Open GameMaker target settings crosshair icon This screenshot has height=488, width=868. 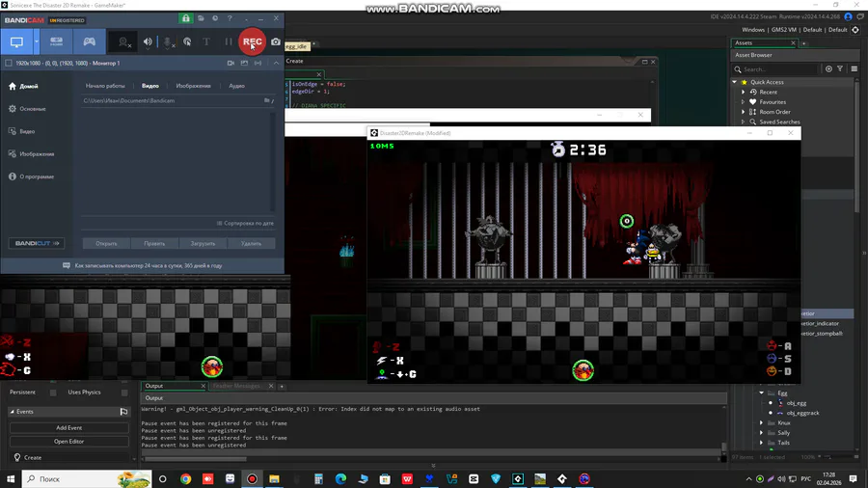click(x=855, y=30)
